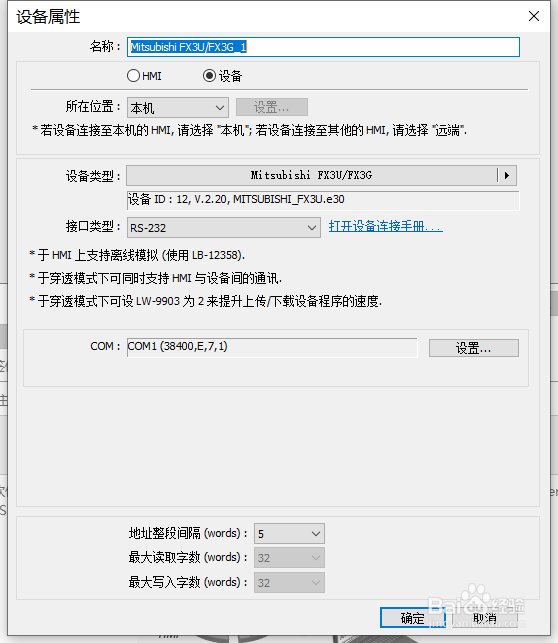Click the LW-9903 pass-through speed note
Image resolution: width=558 pixels, height=643 pixels.
(x=205, y=301)
